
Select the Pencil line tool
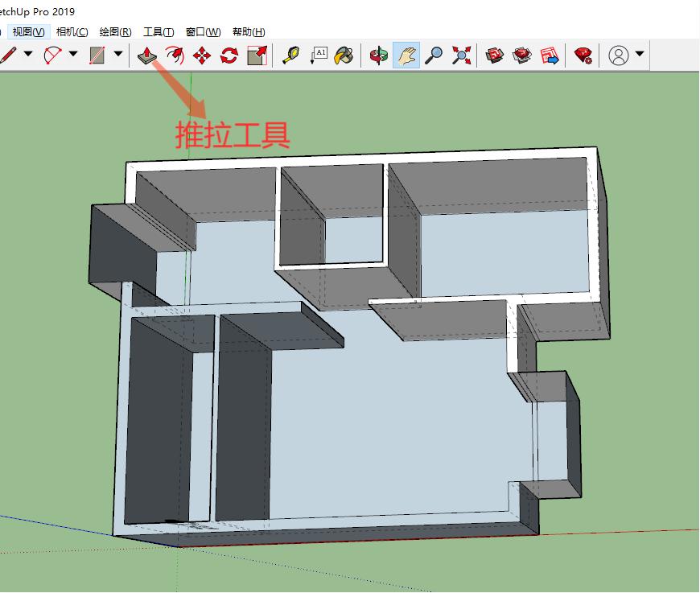[10, 55]
